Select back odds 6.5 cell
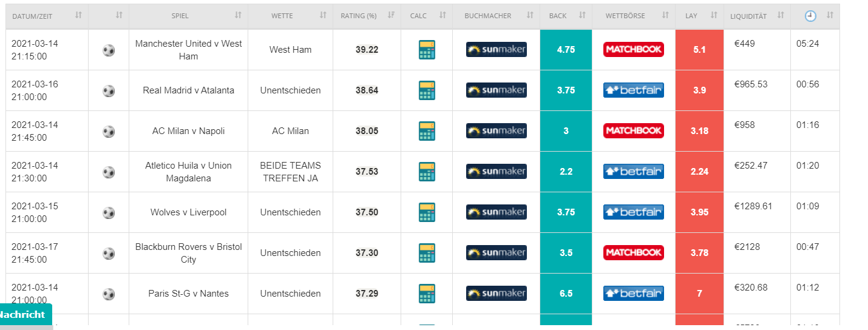868x330 pixels. [566, 294]
